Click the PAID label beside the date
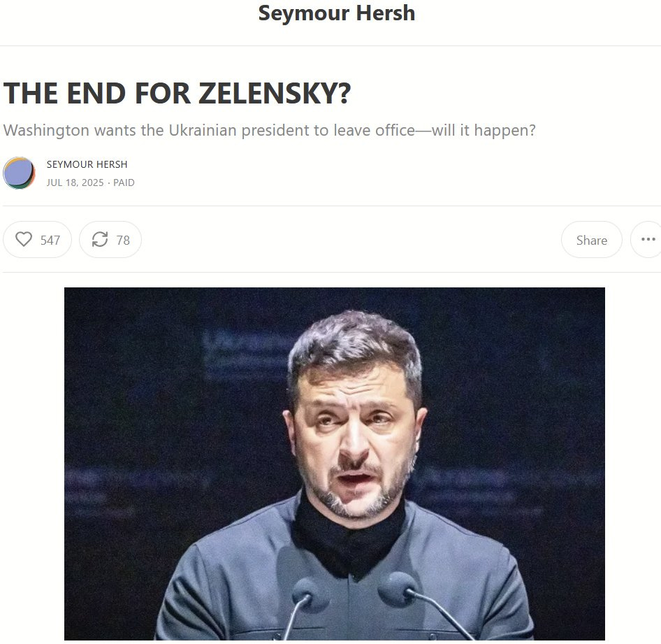661x644 pixels. [x=124, y=183]
